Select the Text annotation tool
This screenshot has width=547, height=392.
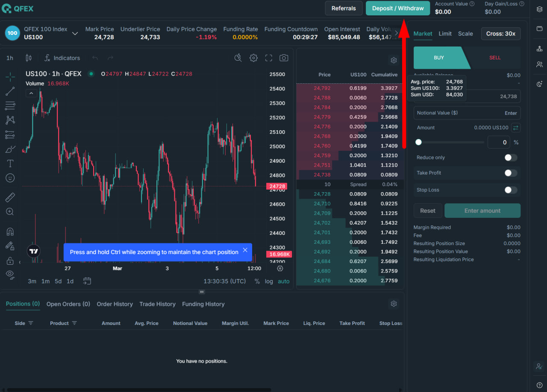[x=10, y=164]
